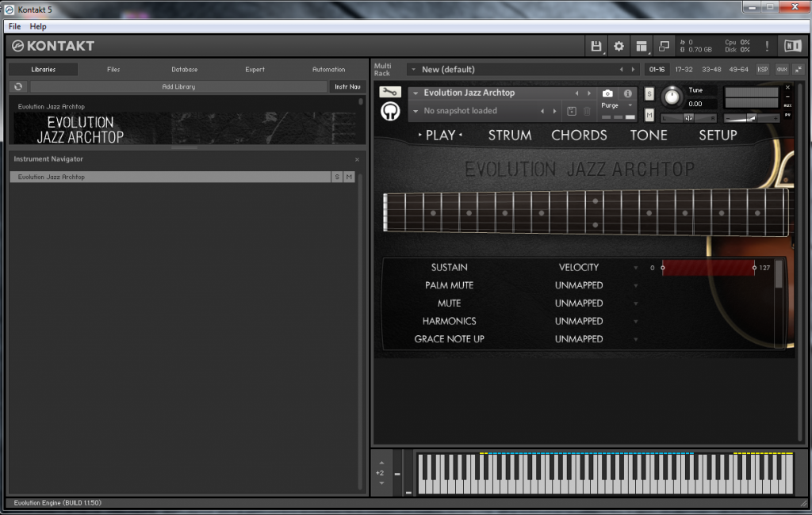Screen dimensions: 812x515
Task: Open the Purge dropdown
Action: [x=617, y=105]
